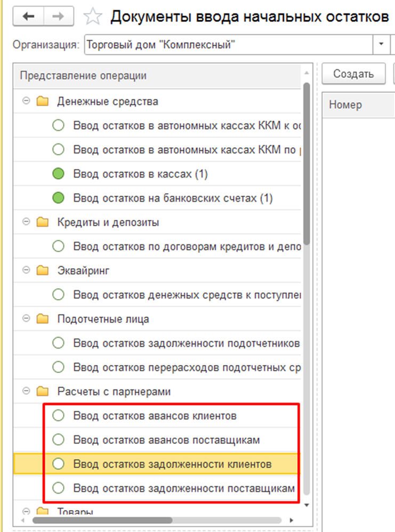This screenshot has width=395, height=532.
Task: Click the 'Расчеты с партнерами' group label
Action: [x=114, y=392]
